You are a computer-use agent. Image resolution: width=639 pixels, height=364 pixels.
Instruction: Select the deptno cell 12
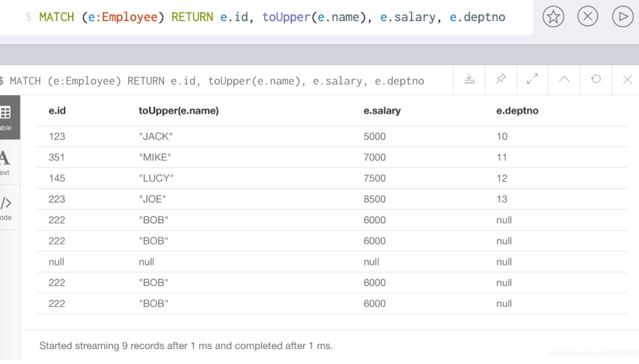502,178
